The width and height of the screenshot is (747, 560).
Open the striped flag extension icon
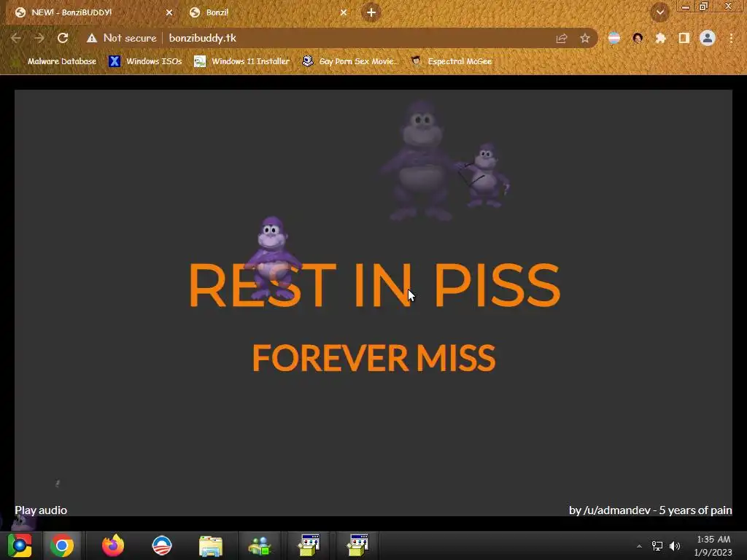[x=614, y=38]
